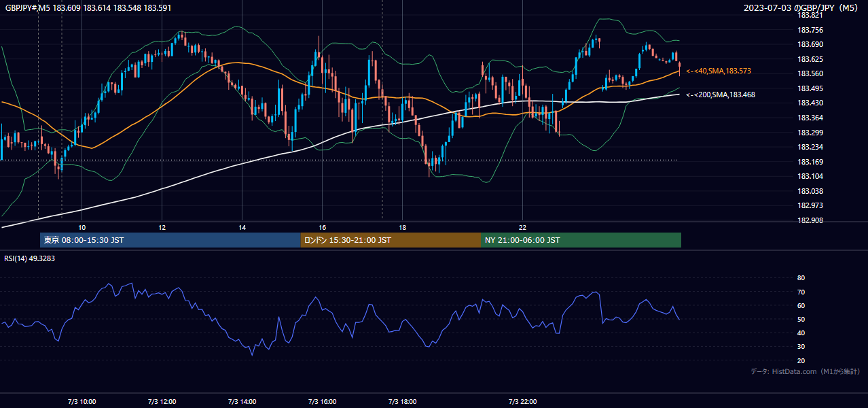Click the hour 18 tick on price chart

[x=402, y=227]
